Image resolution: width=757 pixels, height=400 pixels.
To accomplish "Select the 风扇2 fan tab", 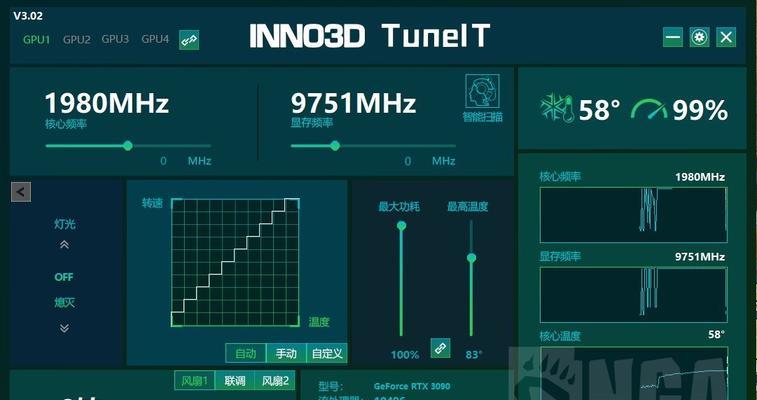I will [275, 381].
